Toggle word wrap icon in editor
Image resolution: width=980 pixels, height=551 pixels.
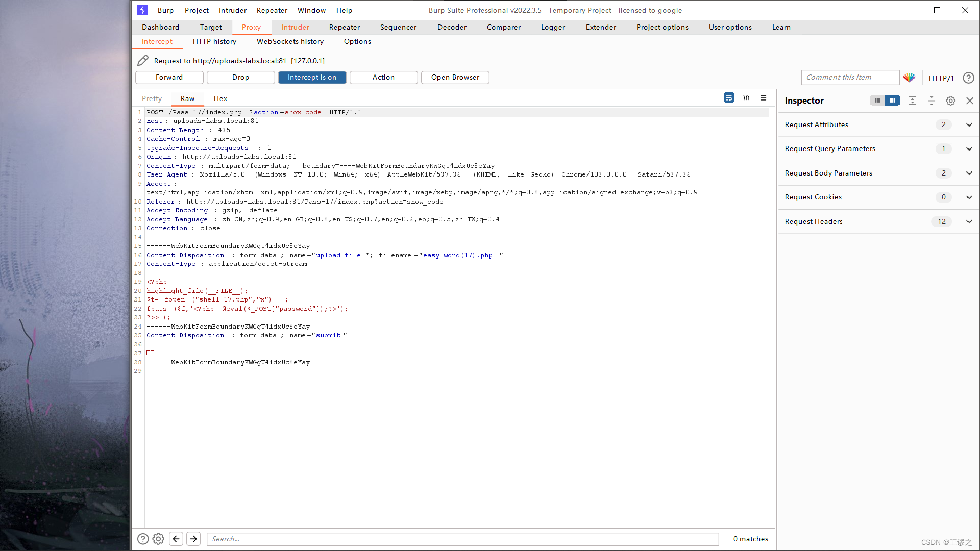pyautogui.click(x=729, y=98)
